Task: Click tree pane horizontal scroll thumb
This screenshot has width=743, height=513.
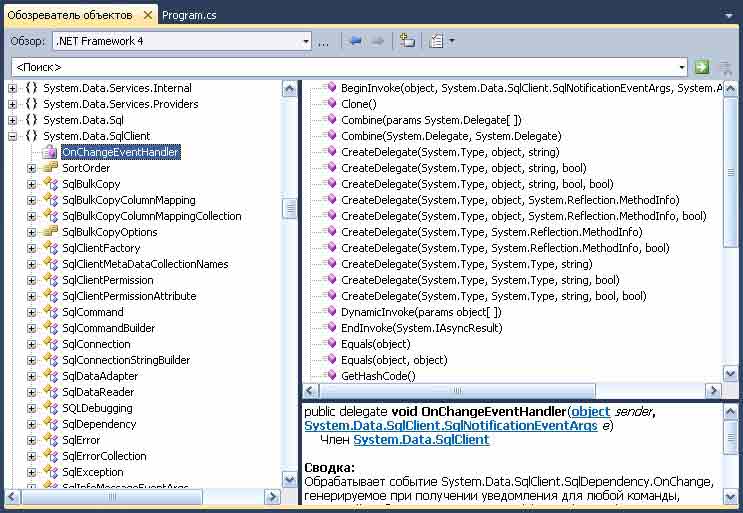Action: [112, 497]
